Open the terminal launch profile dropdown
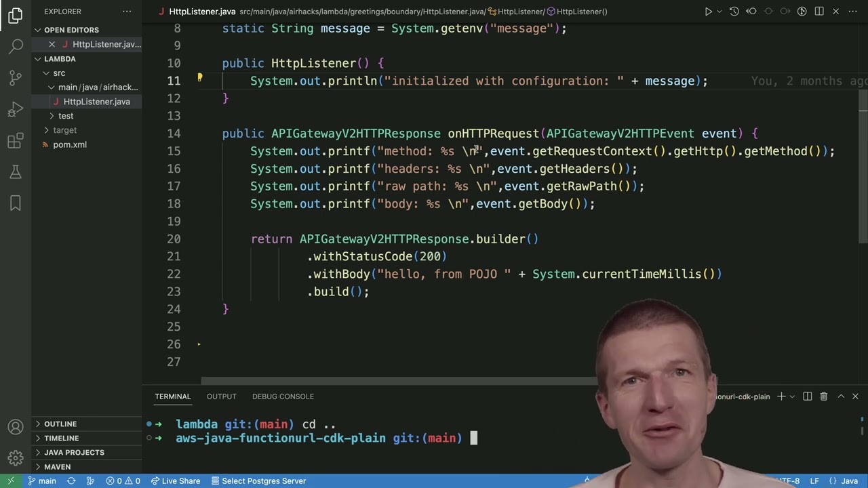Image resolution: width=868 pixels, height=488 pixels. 792,396
